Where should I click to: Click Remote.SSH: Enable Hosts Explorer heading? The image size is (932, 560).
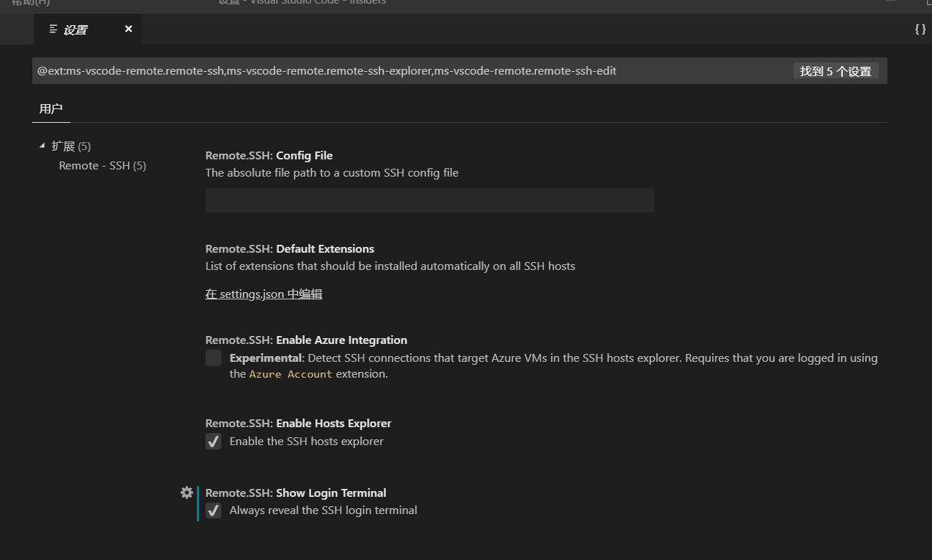[298, 423]
